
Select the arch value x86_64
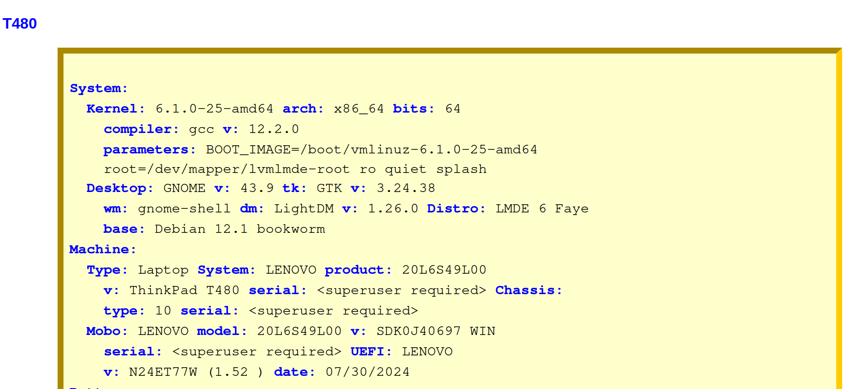[359, 109]
